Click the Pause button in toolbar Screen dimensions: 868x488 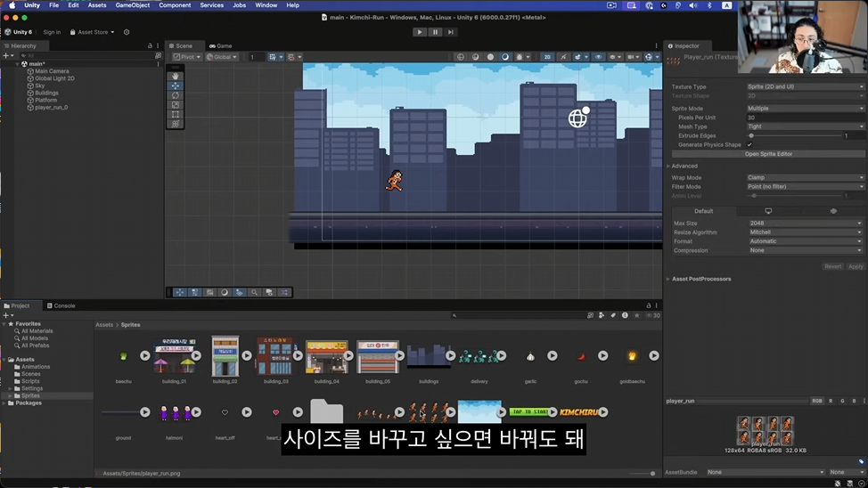tap(435, 32)
